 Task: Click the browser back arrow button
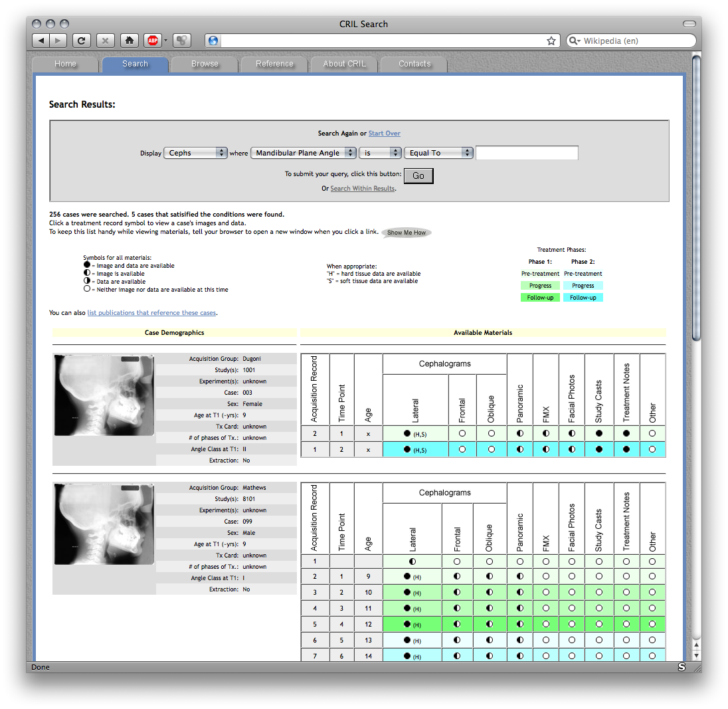(41, 41)
